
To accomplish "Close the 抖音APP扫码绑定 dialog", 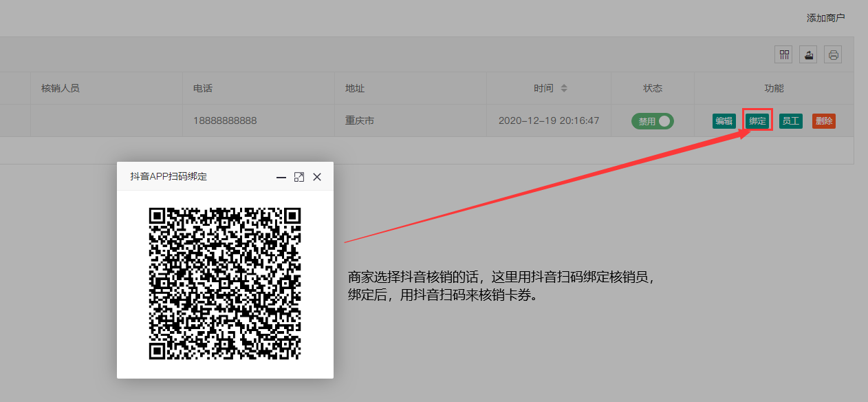I will (x=317, y=177).
